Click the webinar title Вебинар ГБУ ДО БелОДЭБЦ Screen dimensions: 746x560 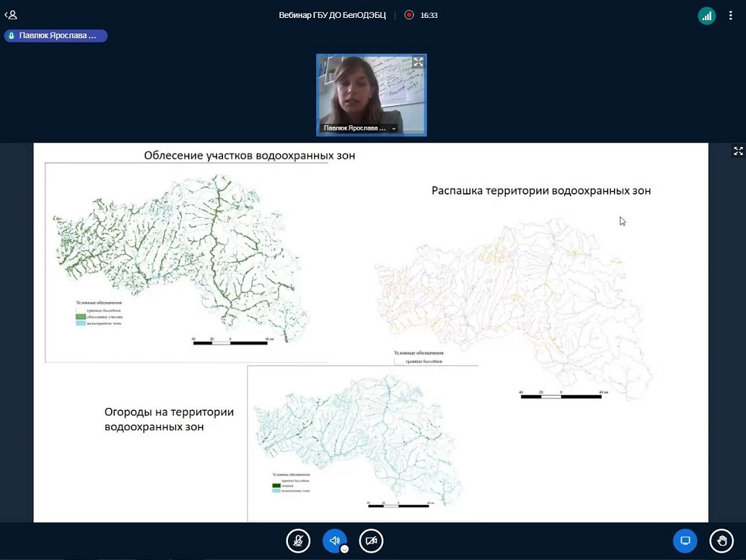332,15
